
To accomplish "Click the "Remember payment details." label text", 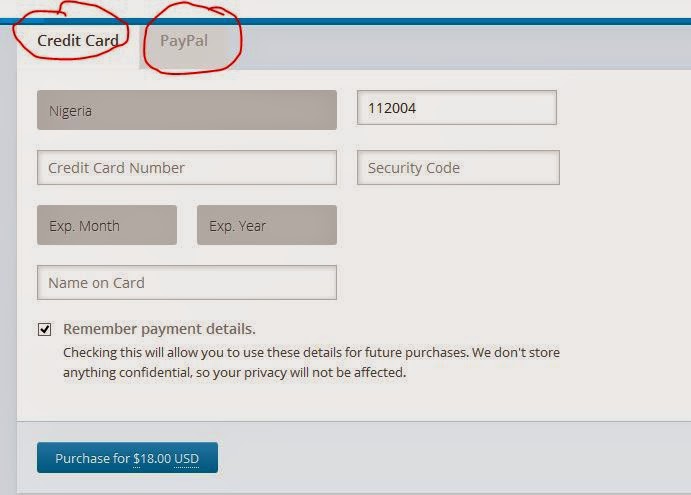I will coord(159,329).
